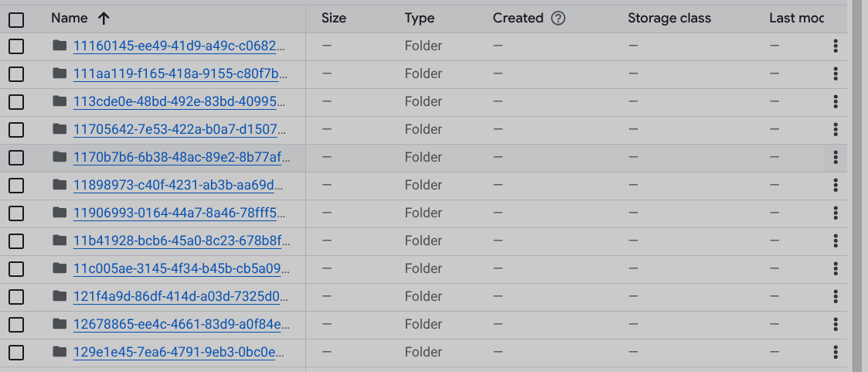Click folder icon beside 129e1e45-7ea6 entry

click(60, 352)
